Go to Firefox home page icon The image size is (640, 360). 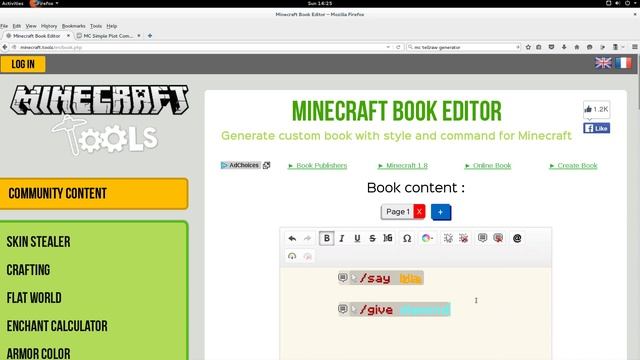pos(577,47)
